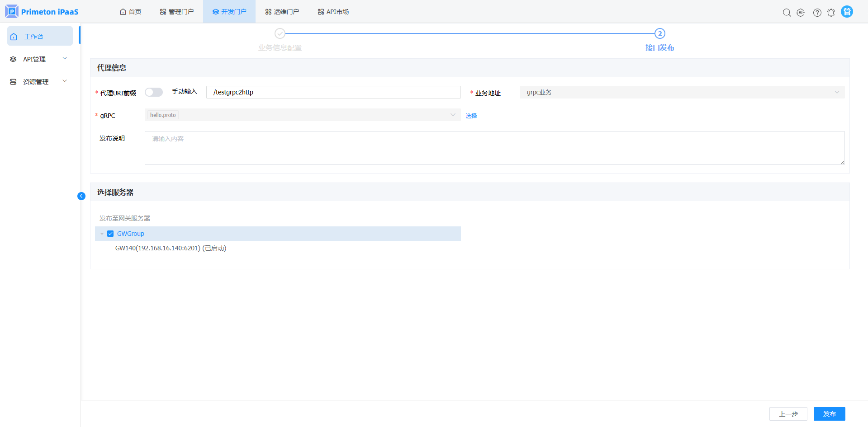Toggle the 代理URI前缀 manual input switch

pos(154,92)
